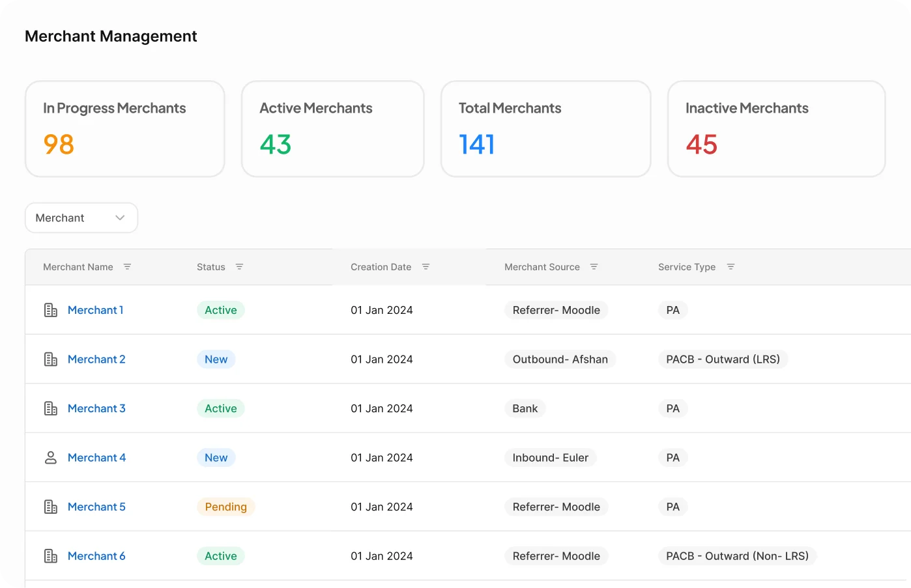Select the Active Merchants card
This screenshot has height=588, width=911.
coord(333,129)
